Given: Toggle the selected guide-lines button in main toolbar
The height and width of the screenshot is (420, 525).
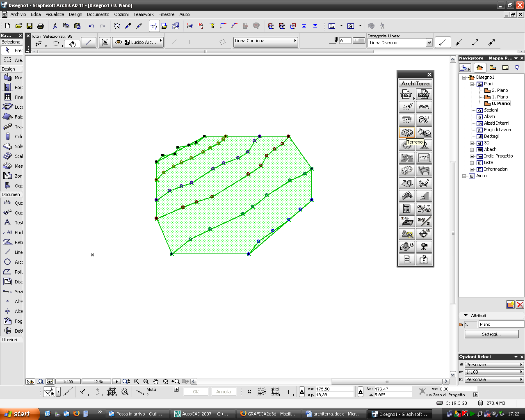Looking at the screenshot, I should pos(154,26).
